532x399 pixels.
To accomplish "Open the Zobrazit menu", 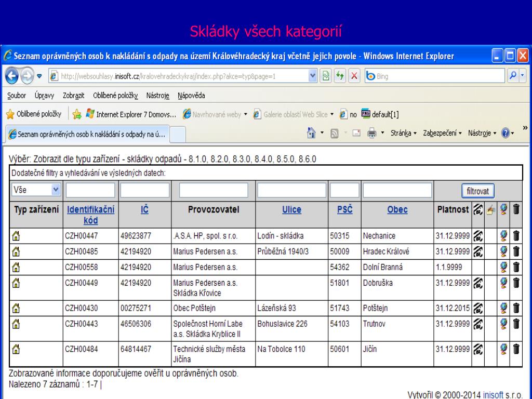I will pos(74,96).
